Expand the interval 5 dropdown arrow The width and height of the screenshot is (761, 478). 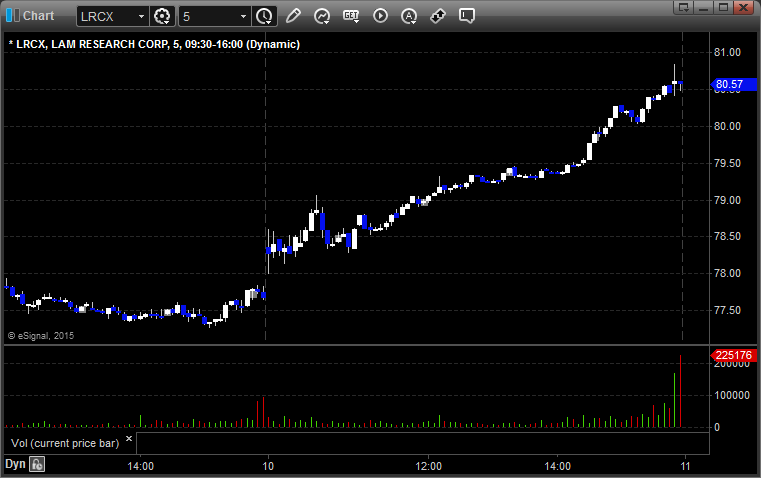(243, 16)
